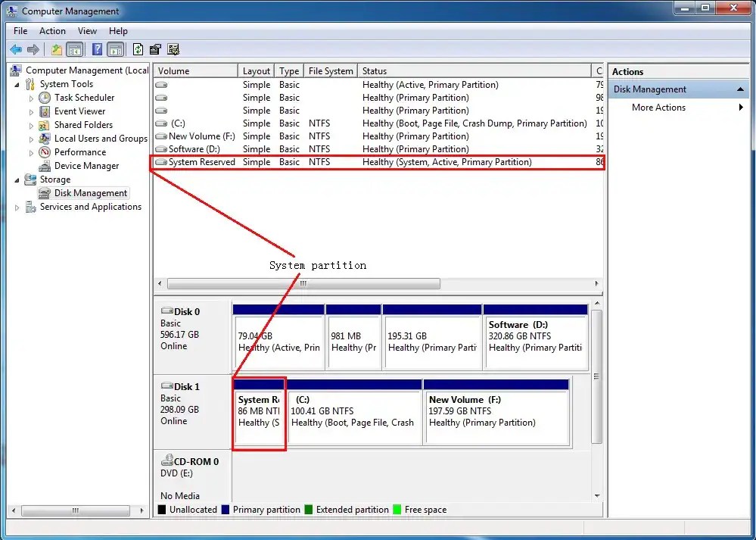
Task: Expand the Shared Folders tree item
Action: [x=33, y=124]
